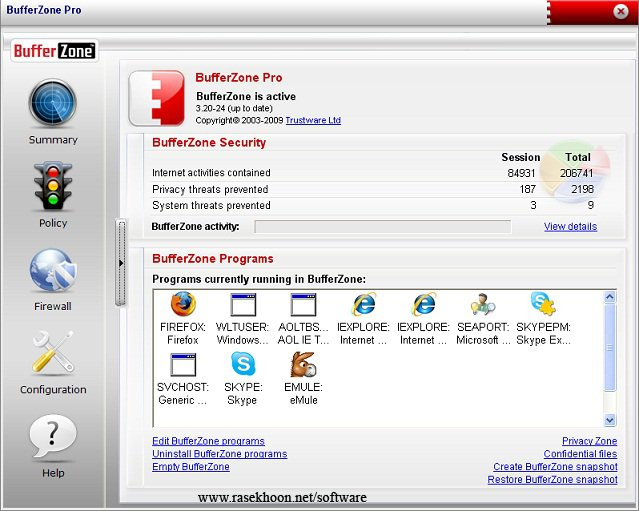Viewport: 639px width, 511px height.
Task: Close the BufferZone Pro window
Action: click(x=621, y=11)
